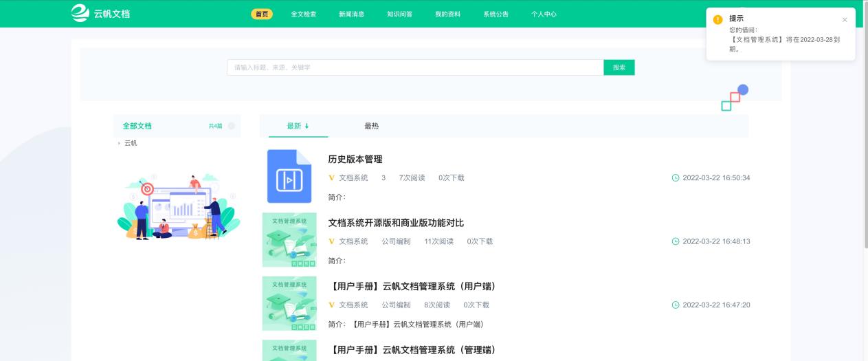Open the 全文检索 navigation item
The width and height of the screenshot is (868, 361).
point(304,14)
